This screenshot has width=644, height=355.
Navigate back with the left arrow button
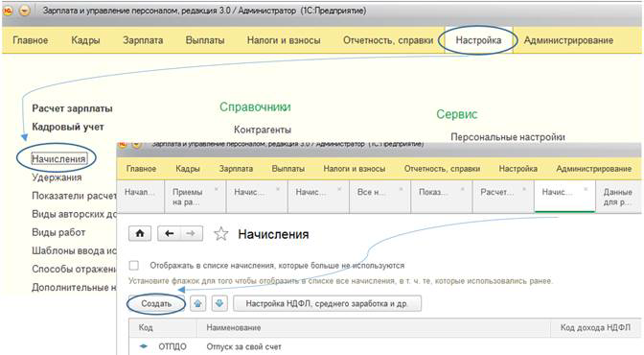[x=170, y=234]
